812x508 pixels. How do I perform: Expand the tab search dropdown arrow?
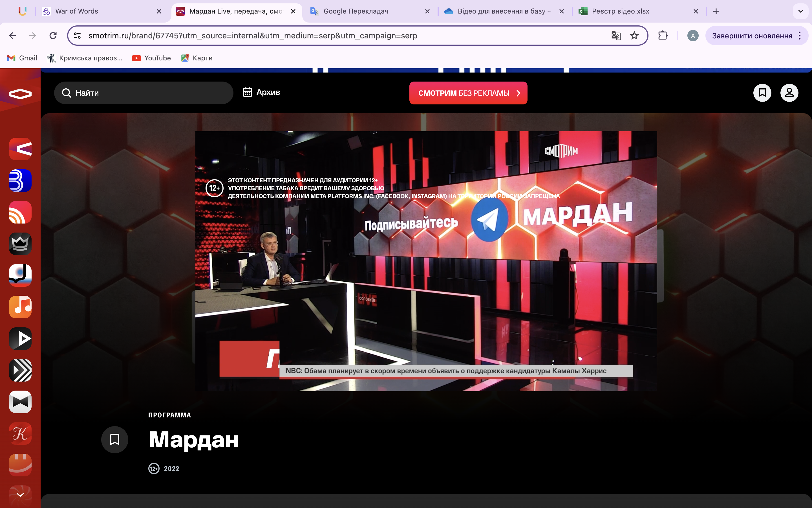[801, 11]
